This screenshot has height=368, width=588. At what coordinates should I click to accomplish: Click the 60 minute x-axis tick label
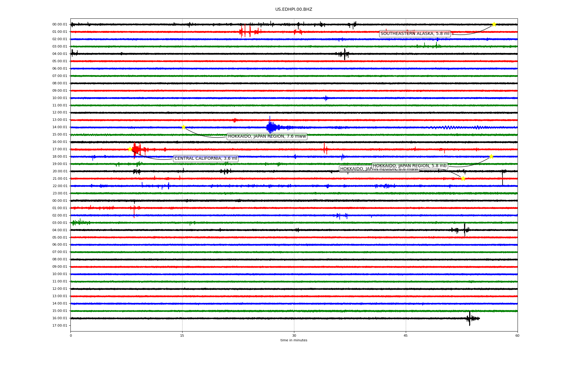click(x=517, y=335)
